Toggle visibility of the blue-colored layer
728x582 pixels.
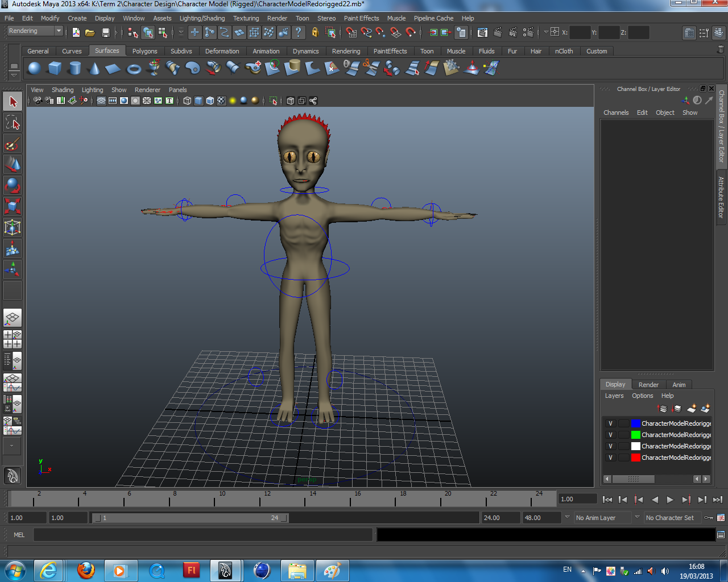pos(610,423)
